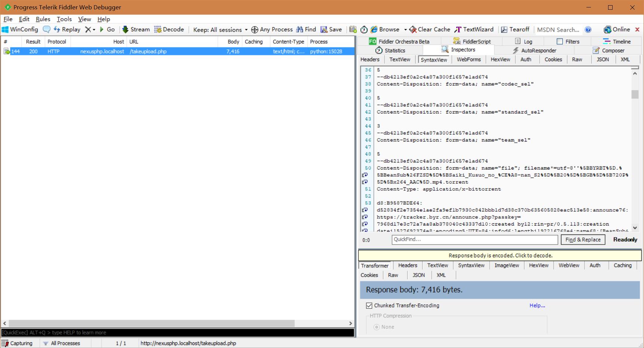Switch to Fiddler Orchestra Beta tab

(399, 41)
